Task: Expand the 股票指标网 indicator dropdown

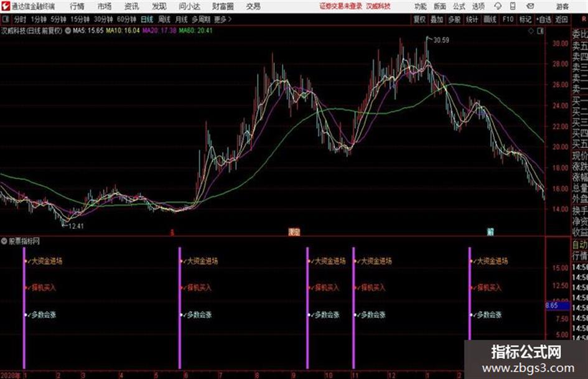Action: click(4, 241)
